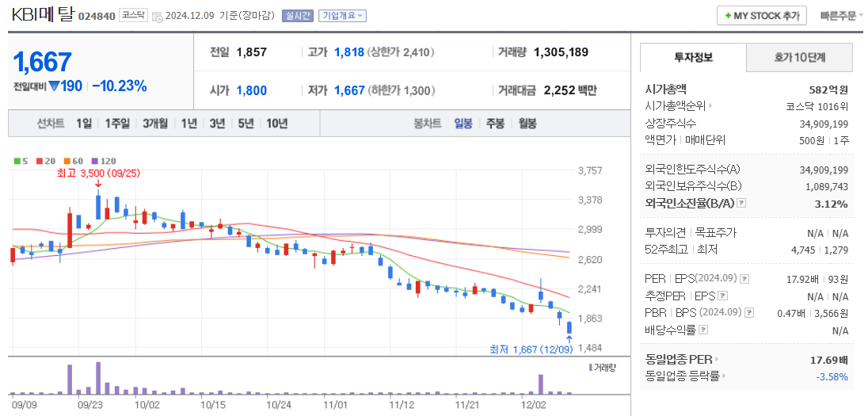Open the 빠른주문 quick order dropdown
Image resolution: width=868 pixels, height=416 pixels.
[841, 16]
